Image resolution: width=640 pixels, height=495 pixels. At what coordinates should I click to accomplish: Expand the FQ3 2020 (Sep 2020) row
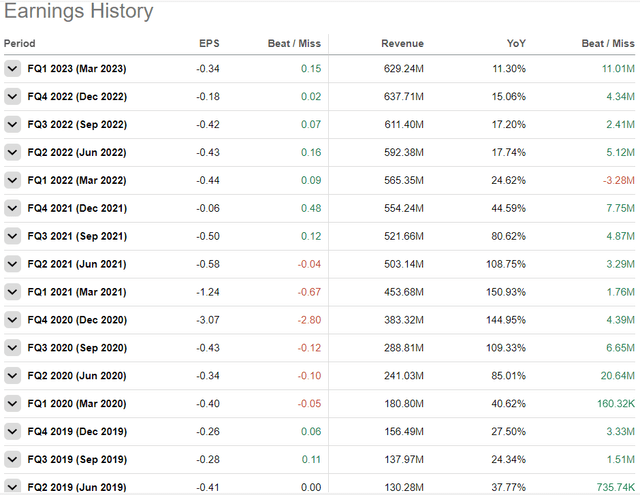click(x=12, y=349)
